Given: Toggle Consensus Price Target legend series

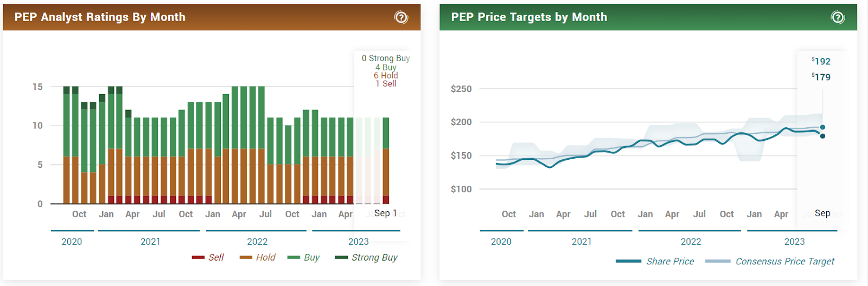Looking at the screenshot, I should pyautogui.click(x=770, y=261).
